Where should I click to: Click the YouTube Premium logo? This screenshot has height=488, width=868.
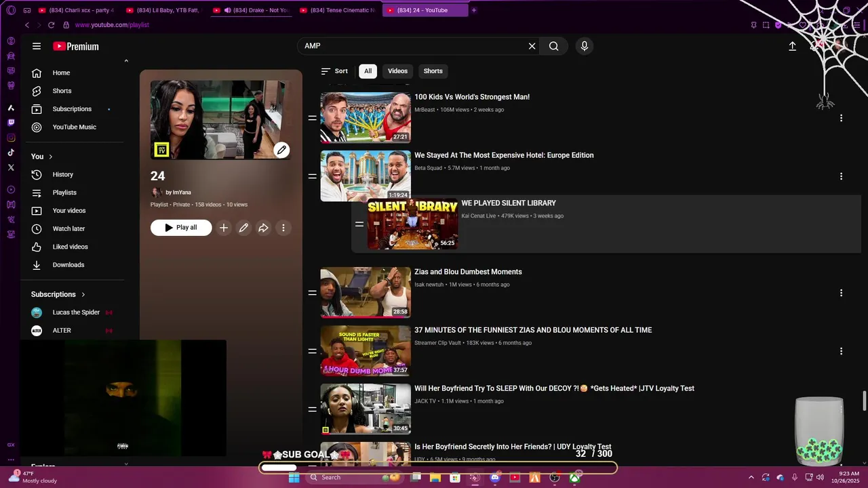[x=76, y=46]
